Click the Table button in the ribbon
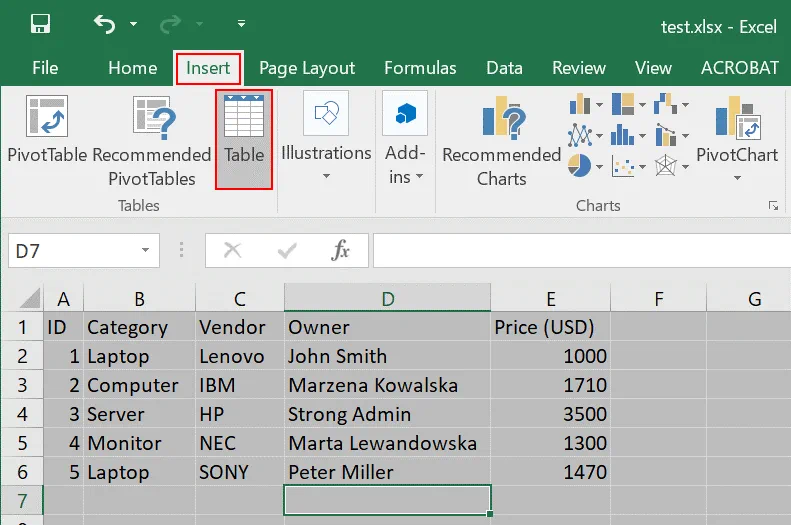 click(x=244, y=135)
